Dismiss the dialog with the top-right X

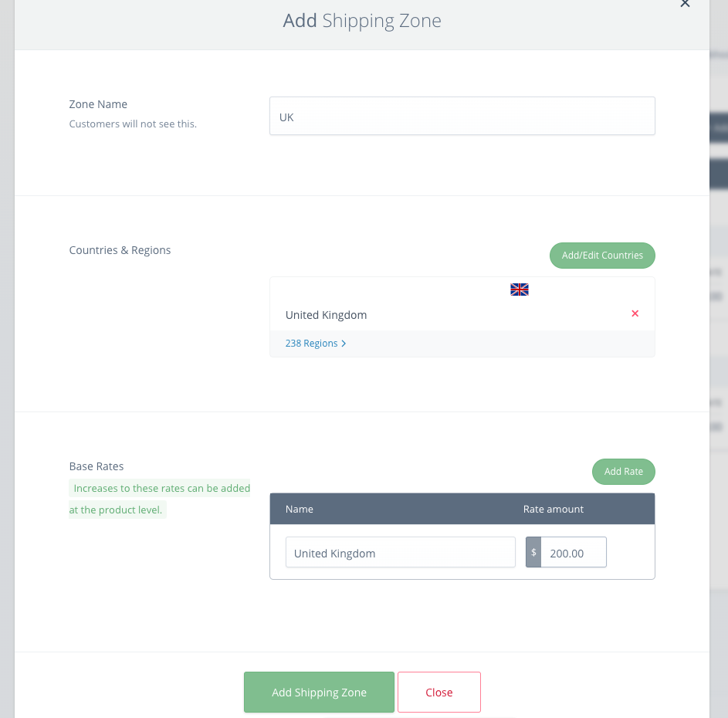click(x=685, y=5)
